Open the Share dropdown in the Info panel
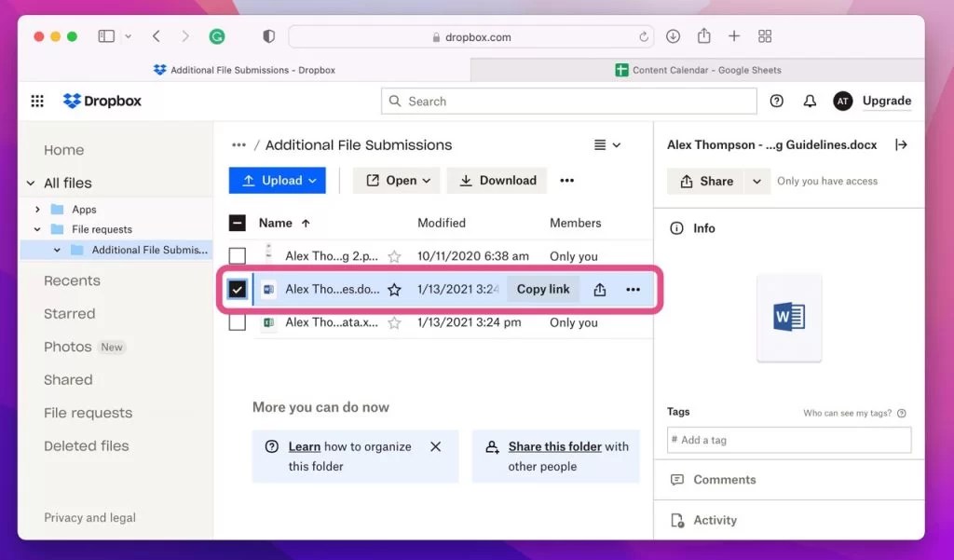Image resolution: width=954 pixels, height=560 pixels. click(756, 181)
